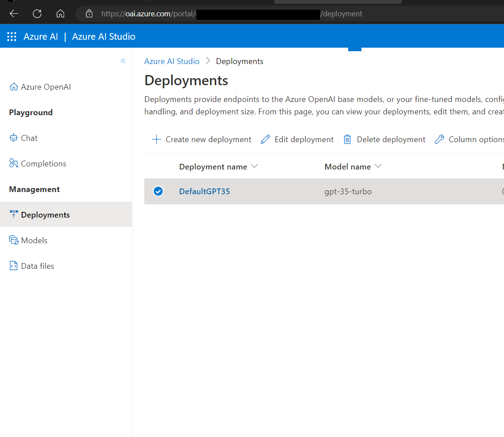The height and width of the screenshot is (437, 504).
Task: Click the Data files sidebar icon
Action: click(x=14, y=266)
